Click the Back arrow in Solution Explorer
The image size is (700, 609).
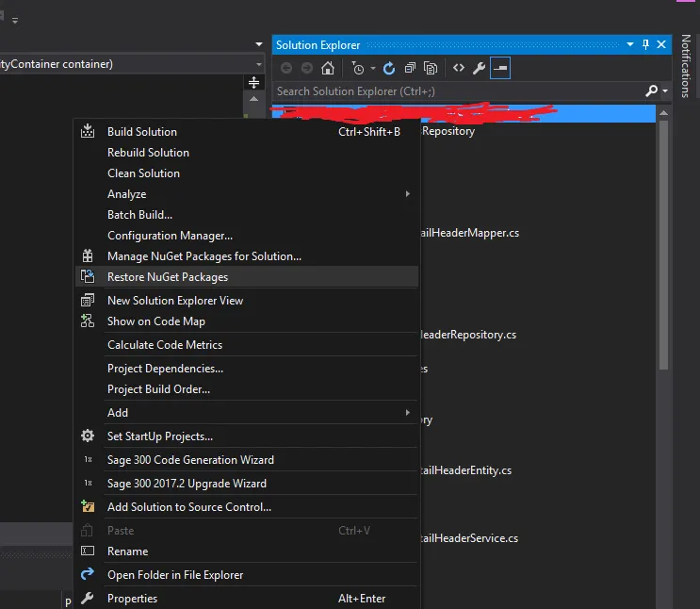[x=286, y=69]
